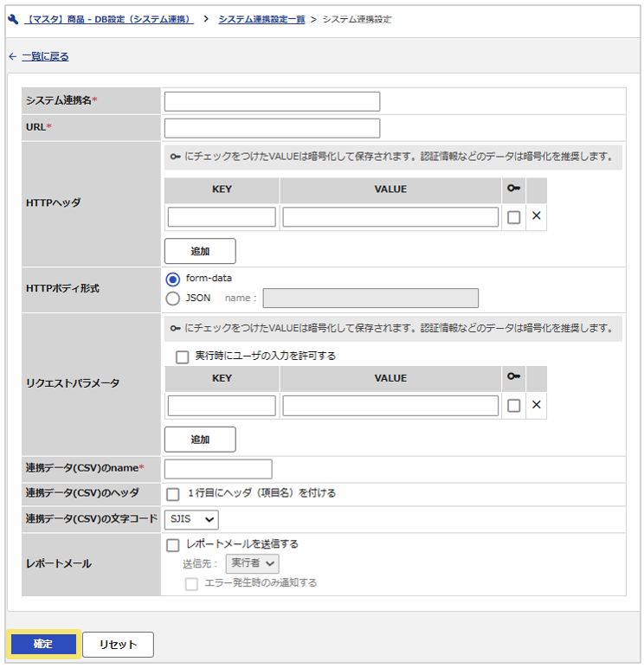The height and width of the screenshot is (668, 644).
Task: Click 一覧に戻る link
Action: click(x=45, y=56)
